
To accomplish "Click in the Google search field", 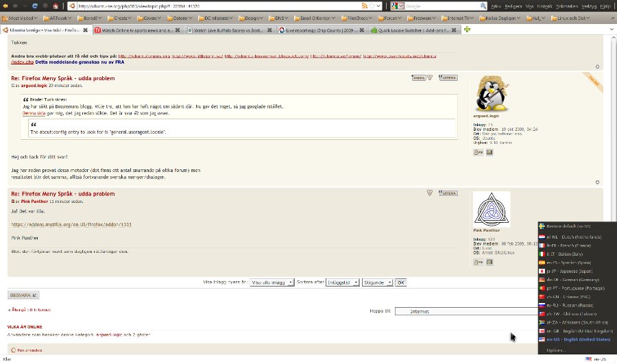I will pos(442,6).
